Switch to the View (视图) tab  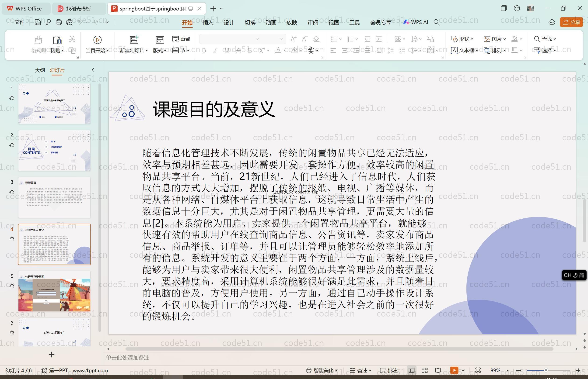(334, 23)
